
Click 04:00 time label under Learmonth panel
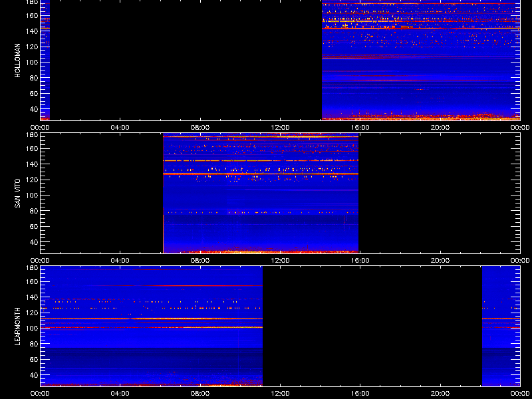(x=120, y=394)
